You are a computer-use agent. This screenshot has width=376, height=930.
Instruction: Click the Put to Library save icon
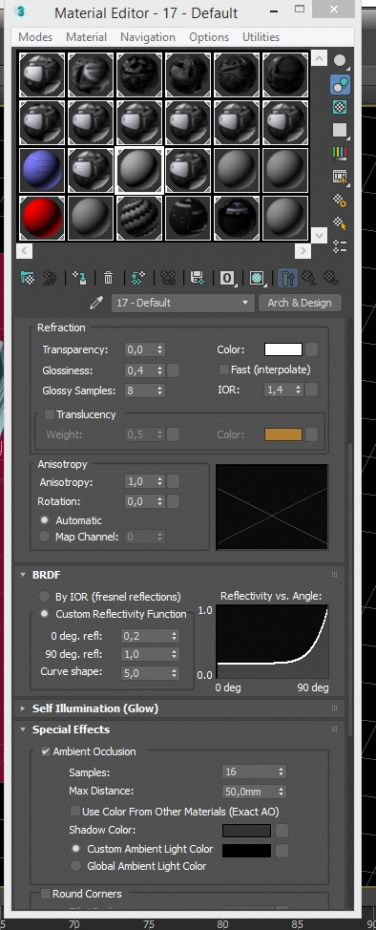click(197, 277)
